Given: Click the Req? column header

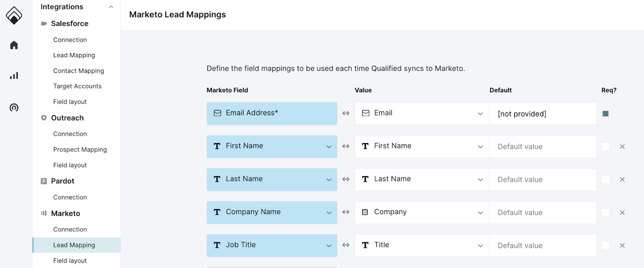Looking at the screenshot, I should tap(609, 90).
